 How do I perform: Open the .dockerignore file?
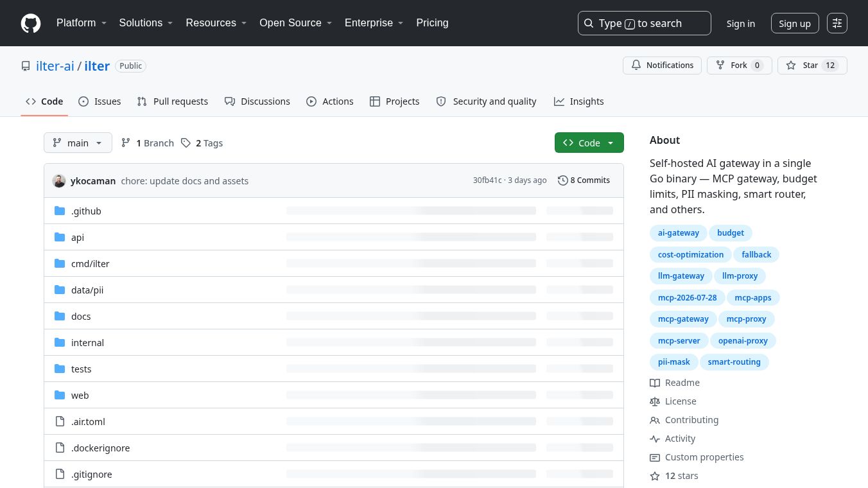[x=101, y=448]
